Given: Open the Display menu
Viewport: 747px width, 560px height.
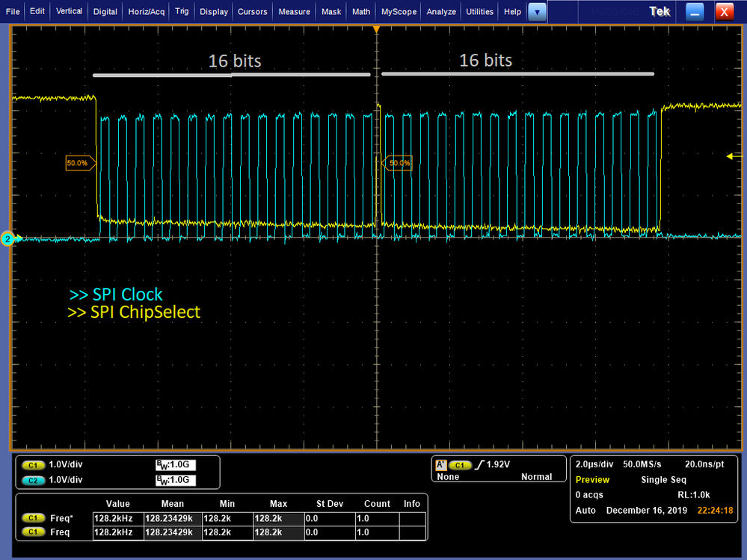Looking at the screenshot, I should click(214, 11).
